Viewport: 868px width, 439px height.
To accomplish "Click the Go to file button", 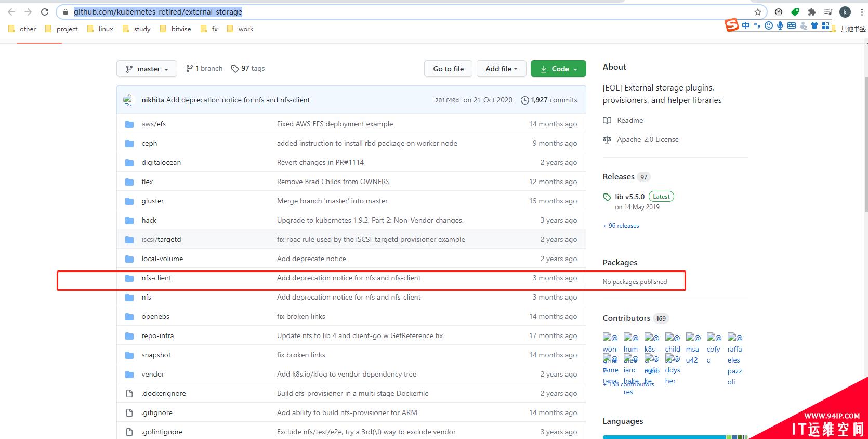I will tap(449, 69).
